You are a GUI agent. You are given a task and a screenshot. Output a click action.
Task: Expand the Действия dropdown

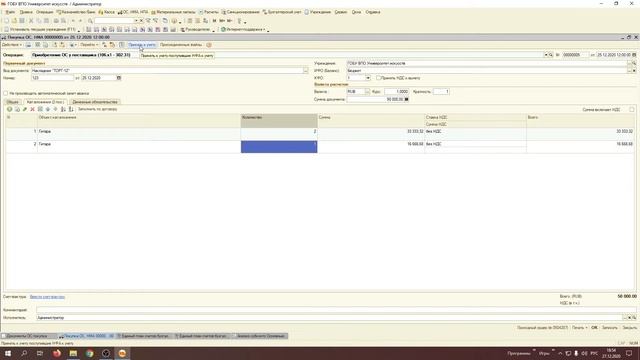(x=12, y=45)
